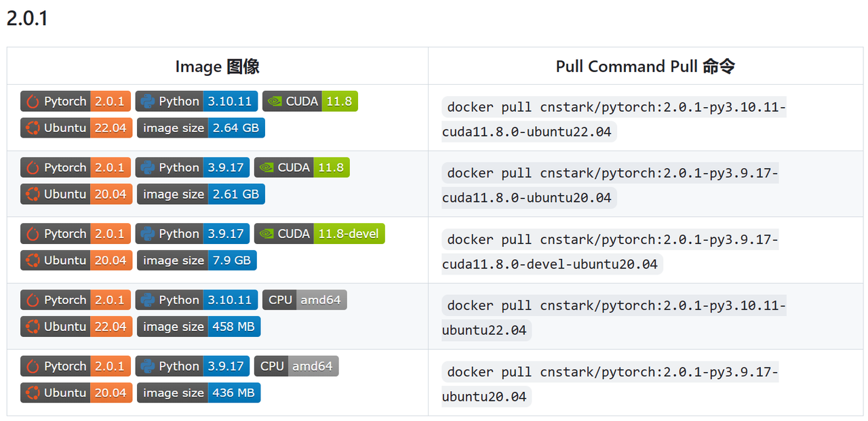
Task: Click the image size 2.64 GB badge
Action: (201, 128)
